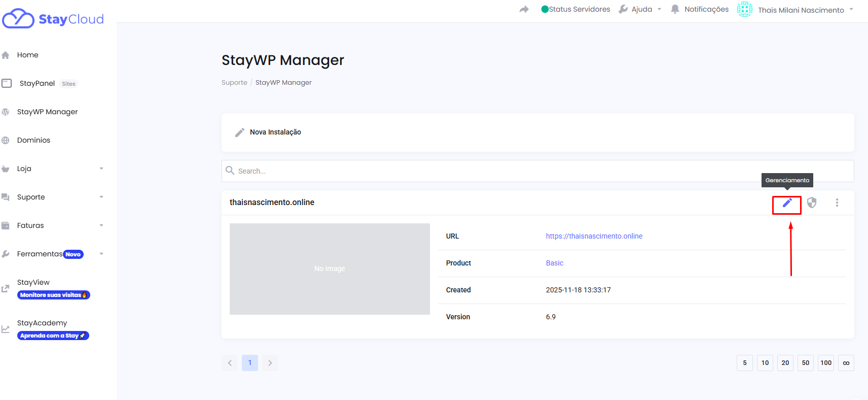Image resolution: width=868 pixels, height=400 pixels.
Task: Show 50 items per page
Action: (806, 363)
